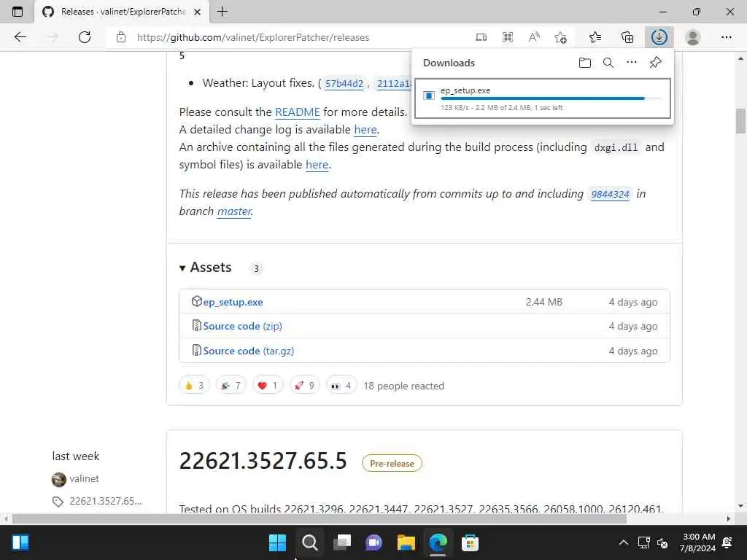Open Widgets on the taskbar
Image resolution: width=747 pixels, height=560 pixels.
tap(20, 542)
